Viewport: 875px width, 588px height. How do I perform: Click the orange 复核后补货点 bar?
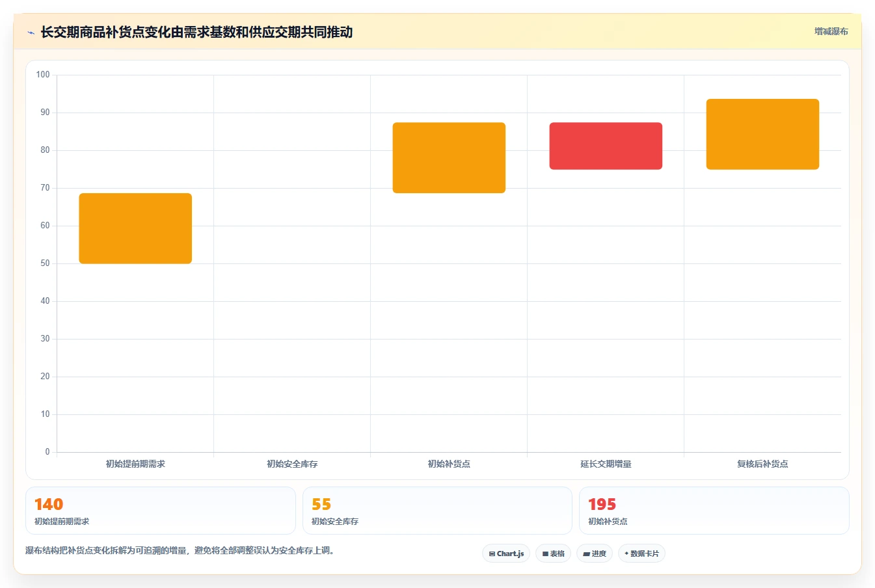[x=762, y=134]
